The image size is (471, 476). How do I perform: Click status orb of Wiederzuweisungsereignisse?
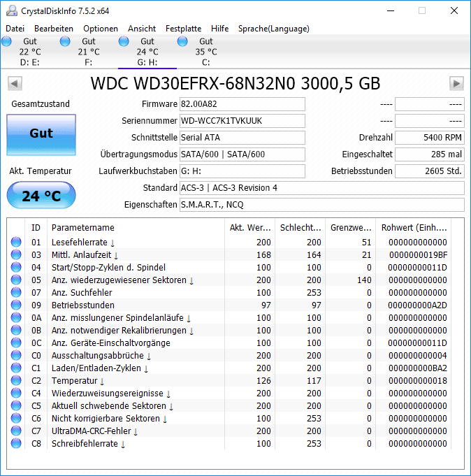pos(16,393)
